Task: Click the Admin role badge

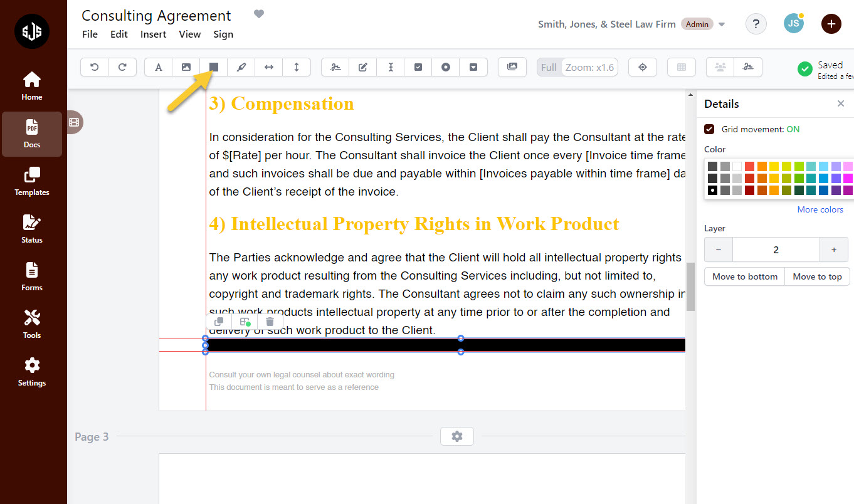Action: (697, 24)
